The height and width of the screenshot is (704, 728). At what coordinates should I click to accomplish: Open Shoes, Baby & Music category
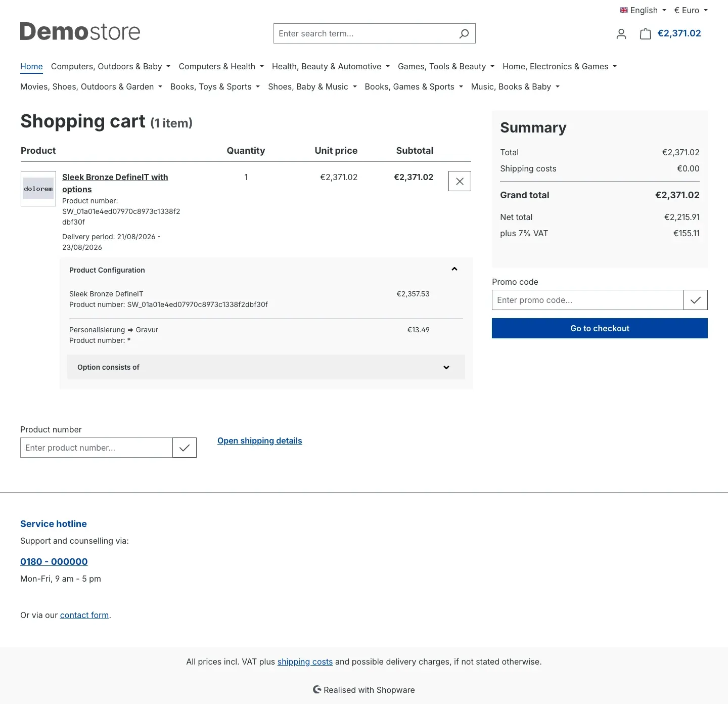tap(312, 86)
